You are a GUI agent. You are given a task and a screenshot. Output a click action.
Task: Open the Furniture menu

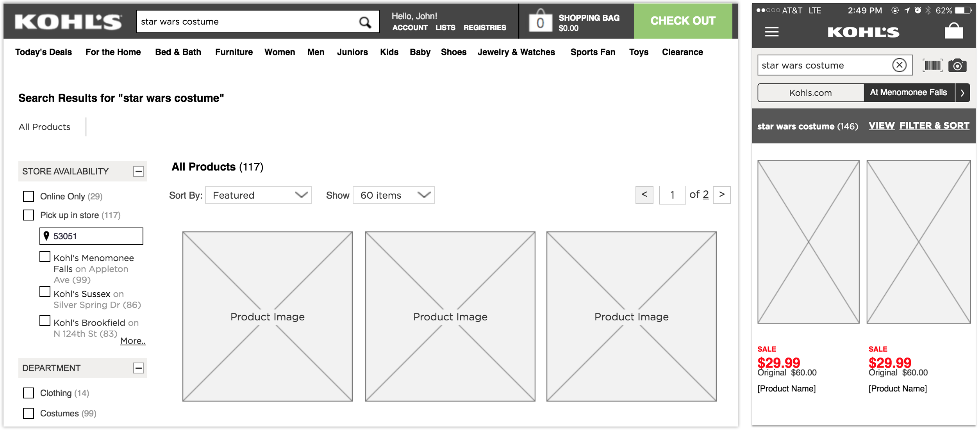pos(234,52)
